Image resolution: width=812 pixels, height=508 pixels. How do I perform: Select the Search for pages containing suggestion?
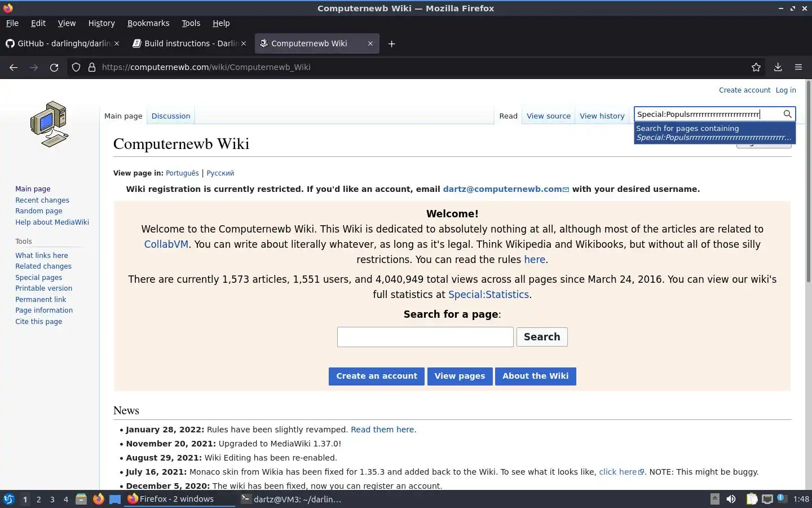pos(714,133)
